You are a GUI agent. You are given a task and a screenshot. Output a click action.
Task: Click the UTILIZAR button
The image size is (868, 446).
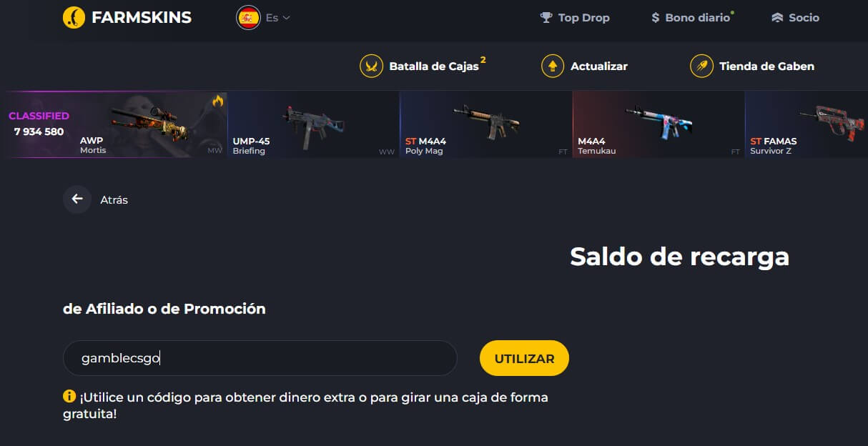point(524,358)
